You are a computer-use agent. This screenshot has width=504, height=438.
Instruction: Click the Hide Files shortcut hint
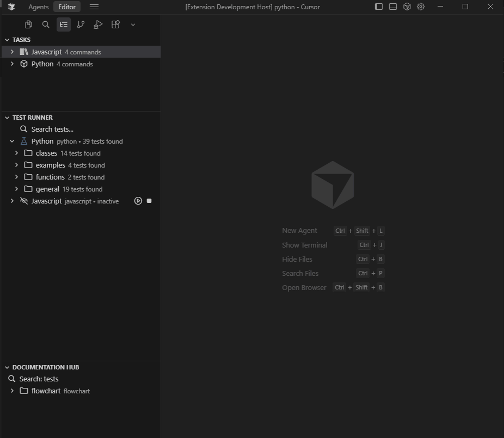point(333,259)
